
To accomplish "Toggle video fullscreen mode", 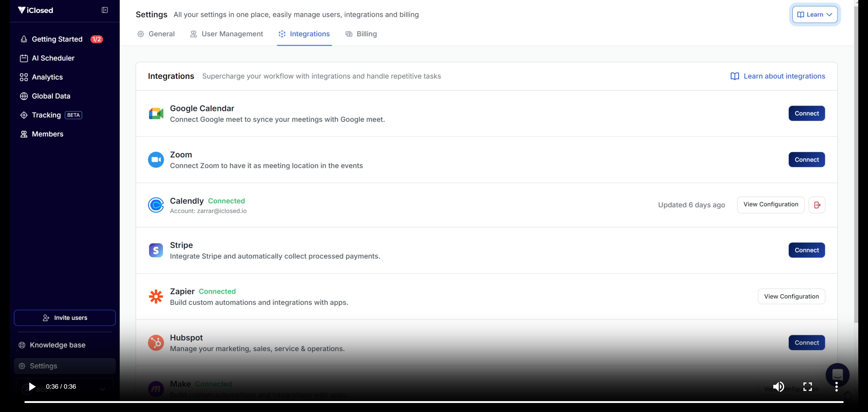I will 807,387.
